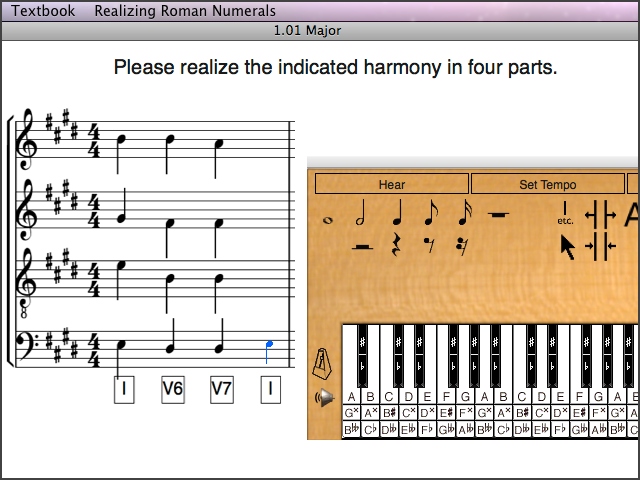This screenshot has width=640, height=480.
Task: Choose the quarter rest symbol
Action: pyautogui.click(x=396, y=242)
